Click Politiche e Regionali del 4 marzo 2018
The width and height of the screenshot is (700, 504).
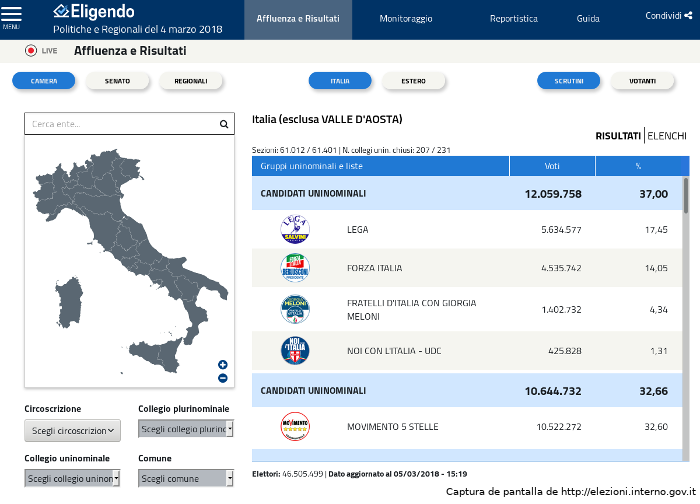click(x=138, y=29)
